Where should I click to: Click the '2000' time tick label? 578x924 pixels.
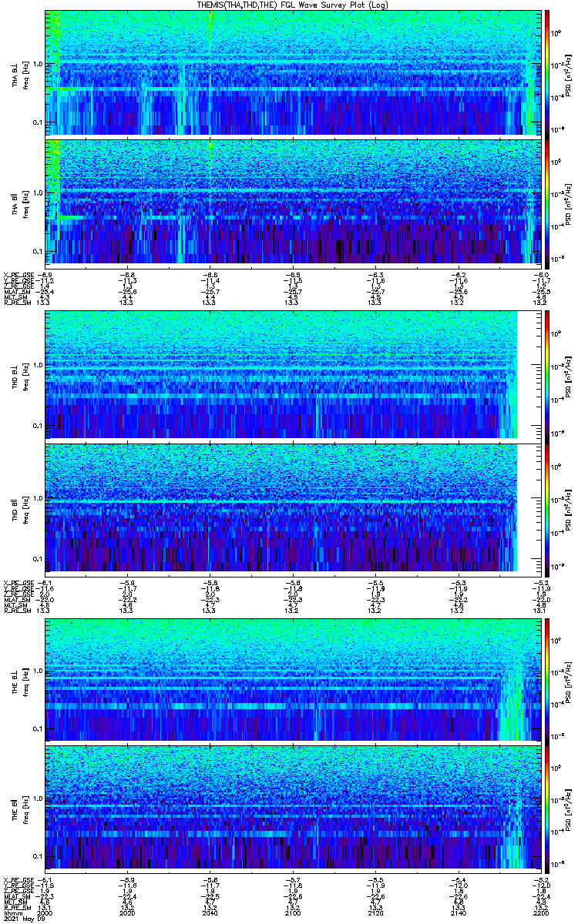[x=46, y=913]
